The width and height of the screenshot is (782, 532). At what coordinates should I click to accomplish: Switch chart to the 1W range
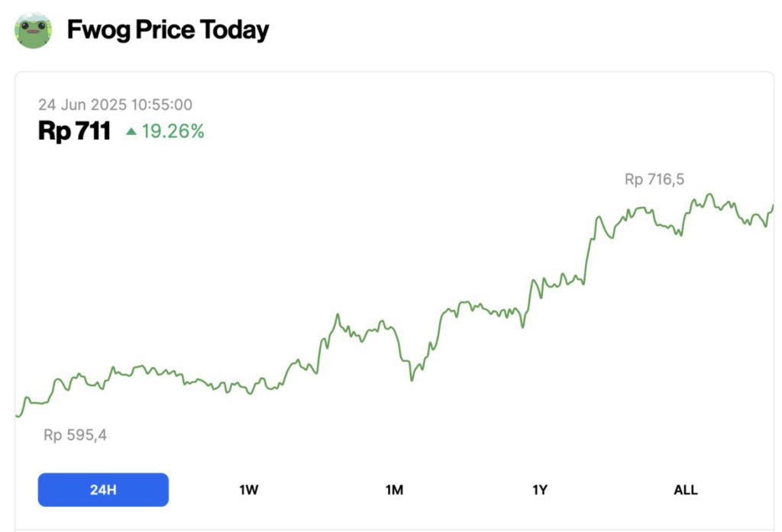click(249, 490)
